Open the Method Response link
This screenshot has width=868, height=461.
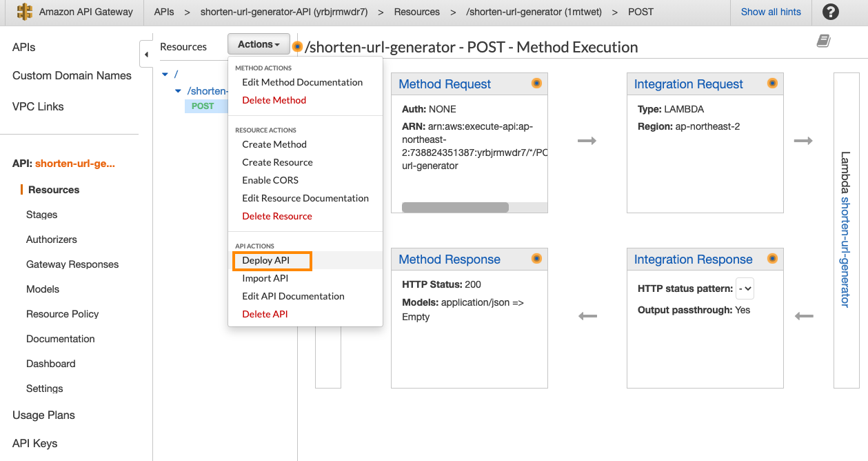(450, 259)
